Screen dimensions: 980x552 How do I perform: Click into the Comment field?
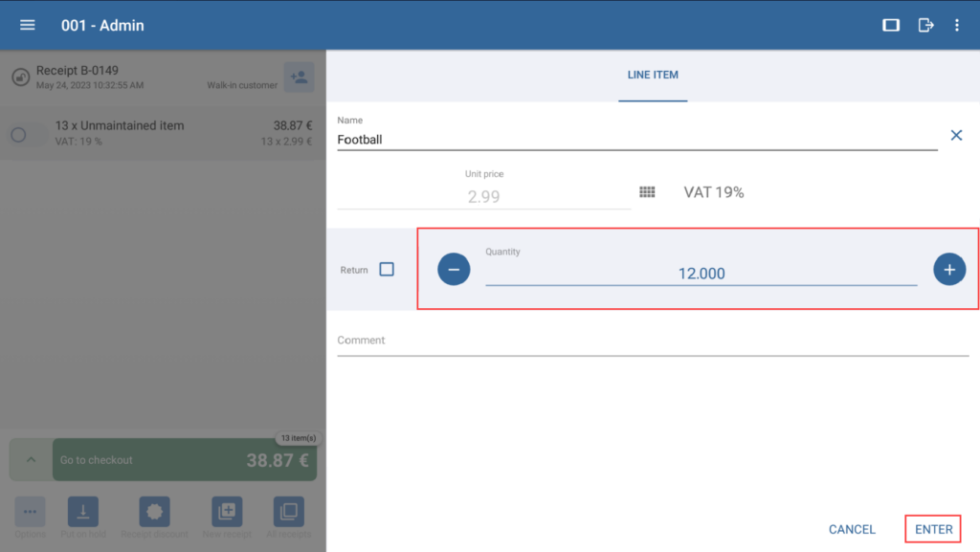tap(651, 342)
